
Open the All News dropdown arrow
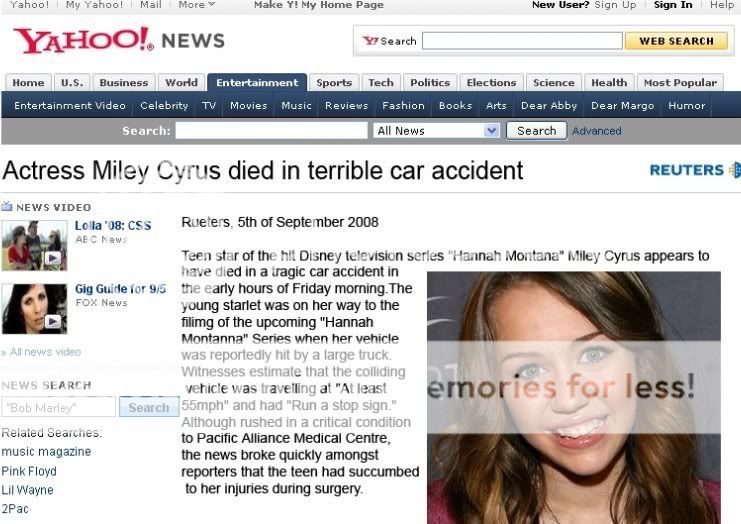click(x=491, y=130)
